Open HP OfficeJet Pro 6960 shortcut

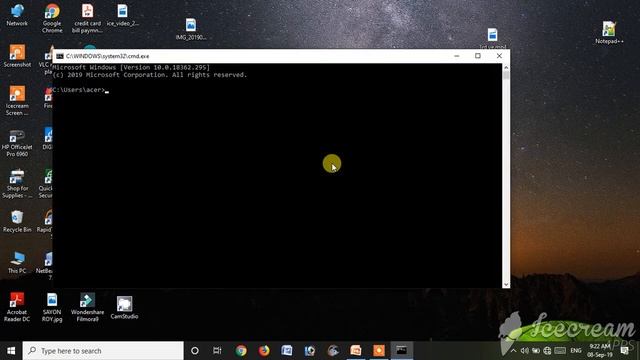17,143
